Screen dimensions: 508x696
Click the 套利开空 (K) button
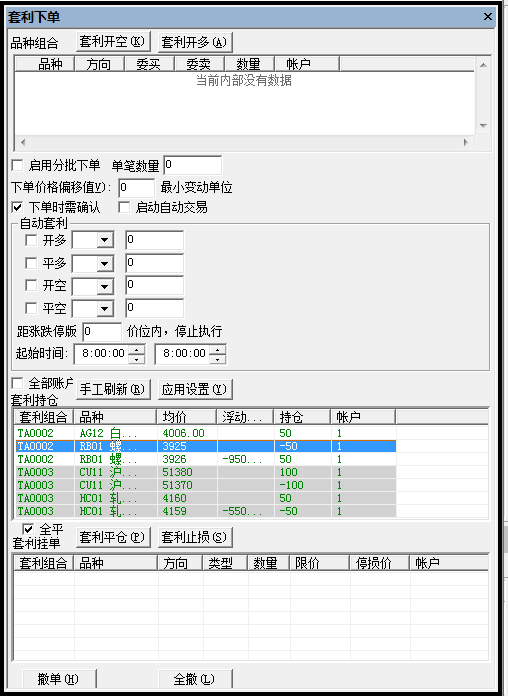tap(113, 42)
